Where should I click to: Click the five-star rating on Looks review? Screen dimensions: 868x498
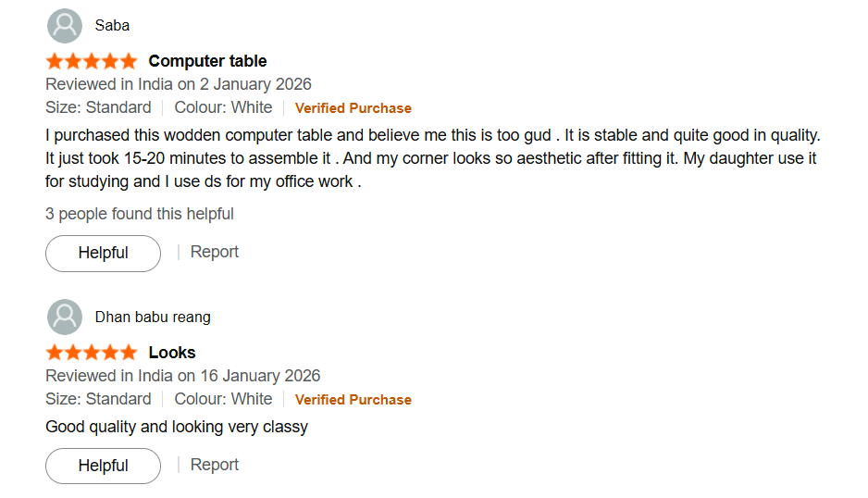pos(91,353)
